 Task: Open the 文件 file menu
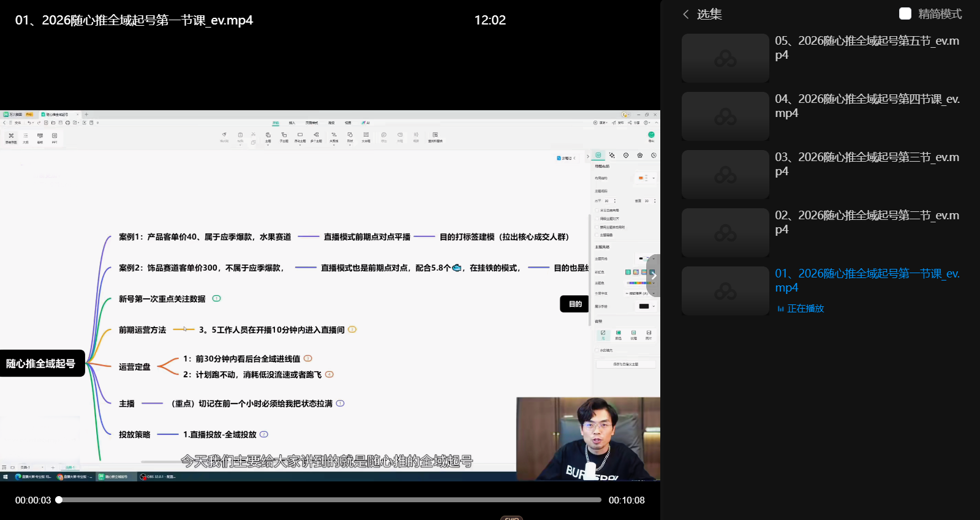18,122
